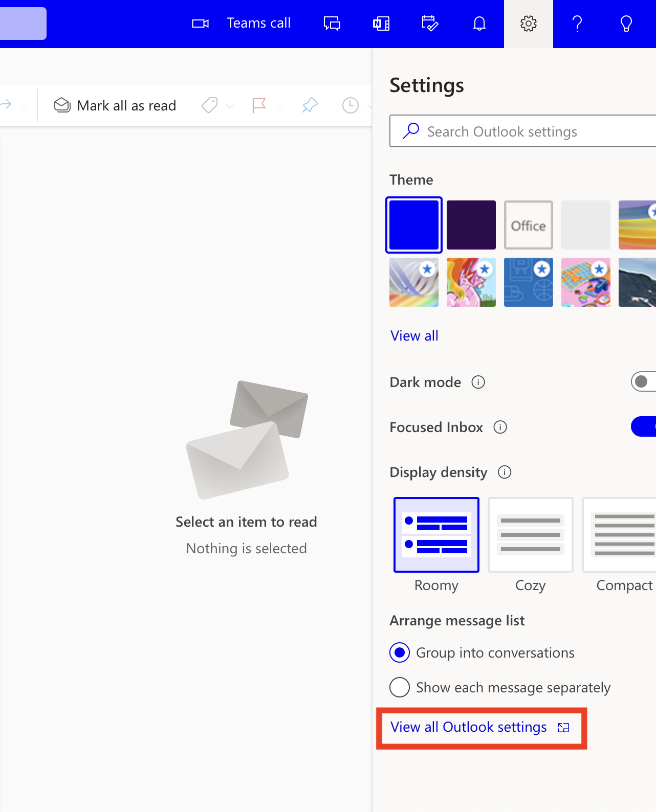Choose the yellow wave theme thumbnail
Image resolution: width=656 pixels, height=812 pixels.
tap(637, 225)
